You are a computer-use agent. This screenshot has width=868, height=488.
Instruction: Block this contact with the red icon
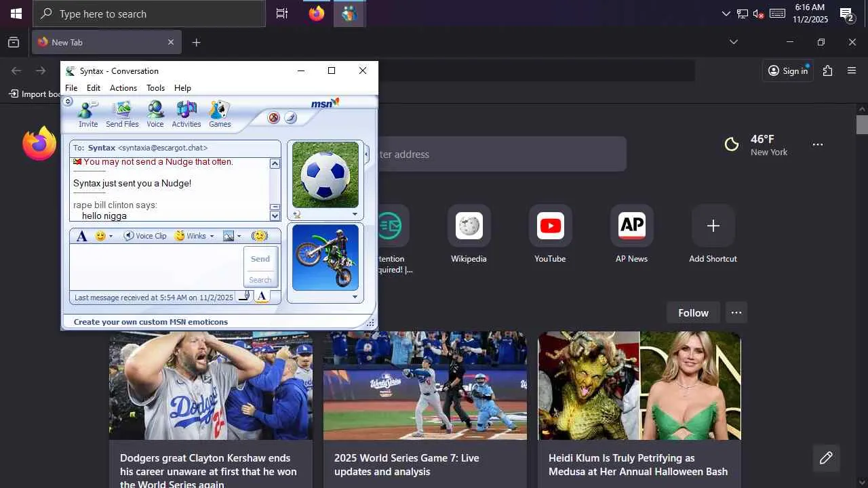274,118
